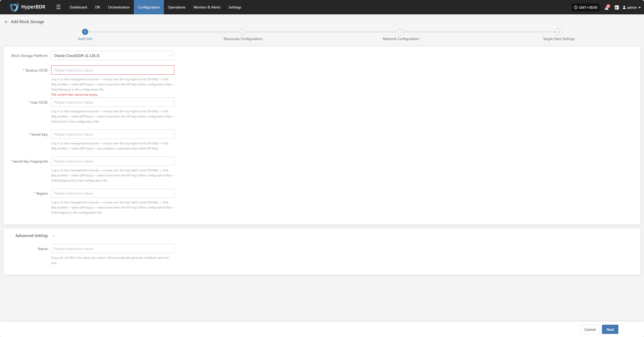Click the Cancel button
The height and width of the screenshot is (337, 644).
tap(590, 329)
